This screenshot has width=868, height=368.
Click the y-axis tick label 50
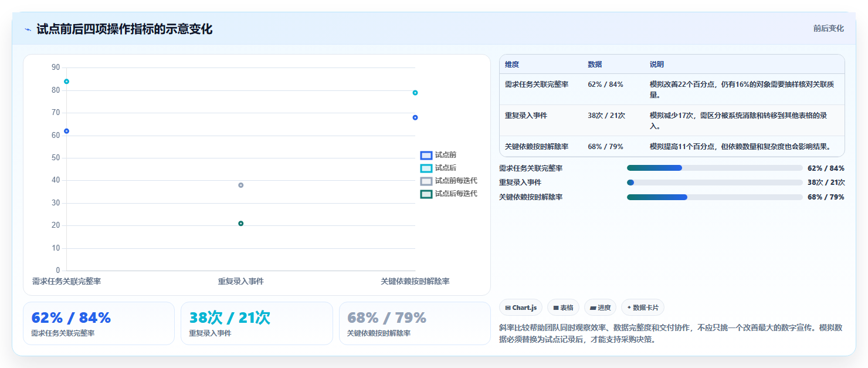(x=56, y=158)
